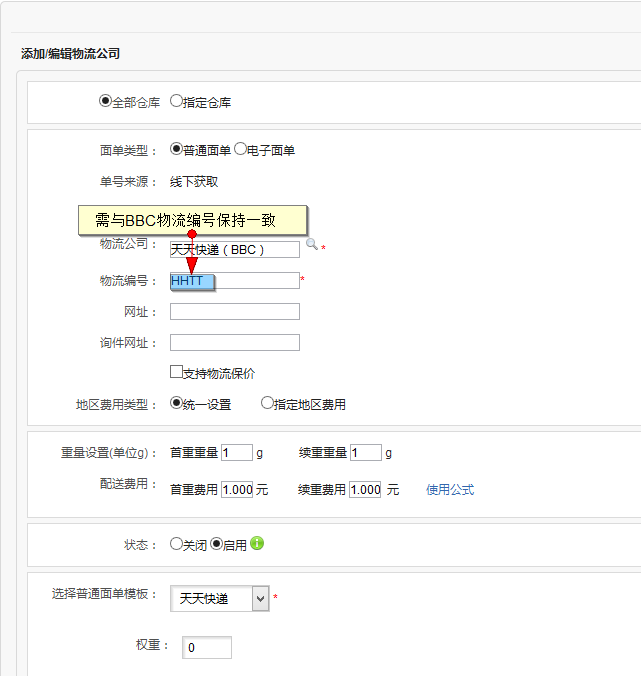Click the 面单类型 label
The height and width of the screenshot is (676, 641).
coord(128,151)
